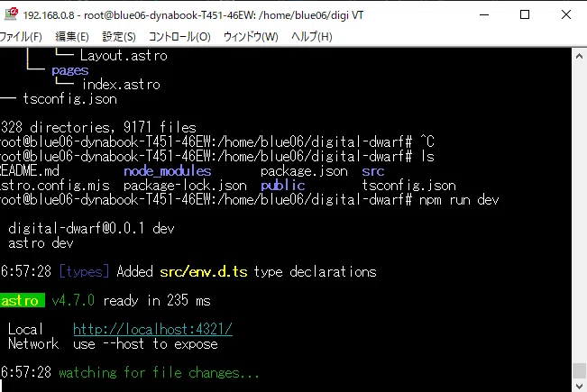
Task: Maximize the terminal window
Action: click(x=525, y=14)
